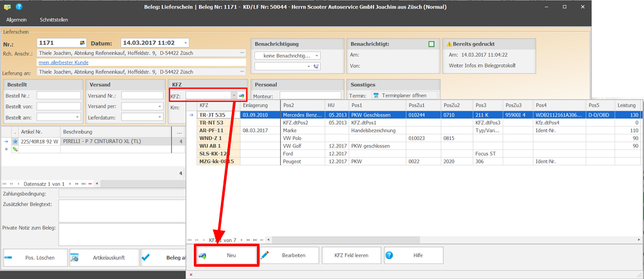
Task: Click the chat icon in the title bar
Action: pyautogui.click(x=7, y=7)
